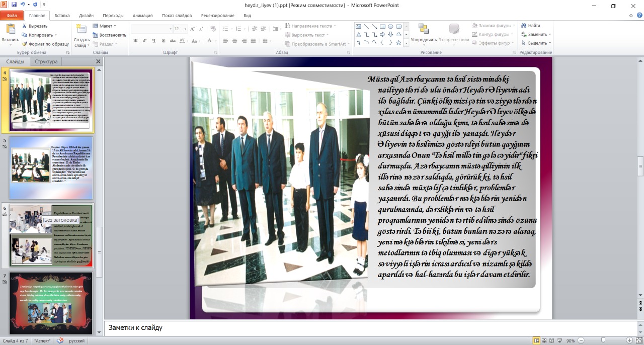
Task: Select the five-point star shape
Action: 398,42
